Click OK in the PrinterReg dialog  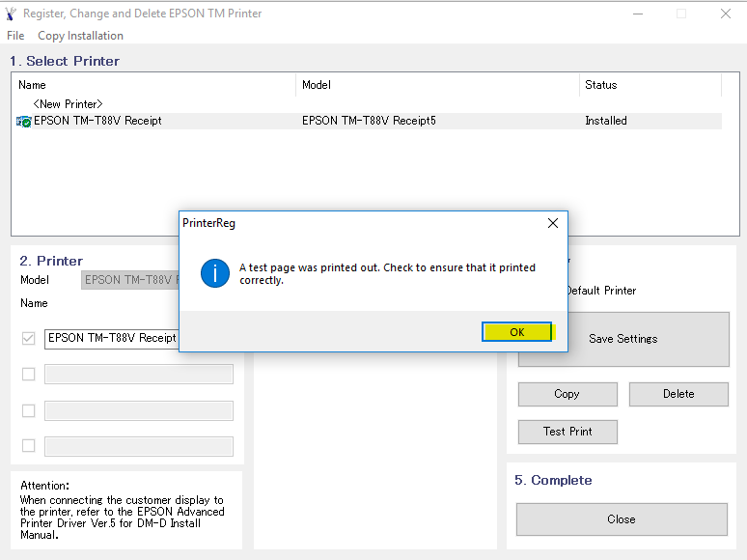point(517,332)
